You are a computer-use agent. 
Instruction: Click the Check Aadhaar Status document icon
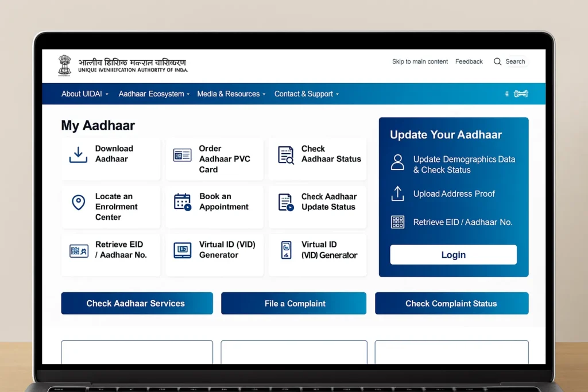(286, 155)
